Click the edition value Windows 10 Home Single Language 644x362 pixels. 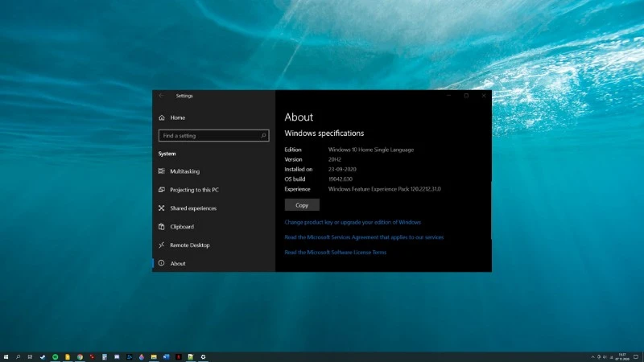pyautogui.click(x=371, y=150)
